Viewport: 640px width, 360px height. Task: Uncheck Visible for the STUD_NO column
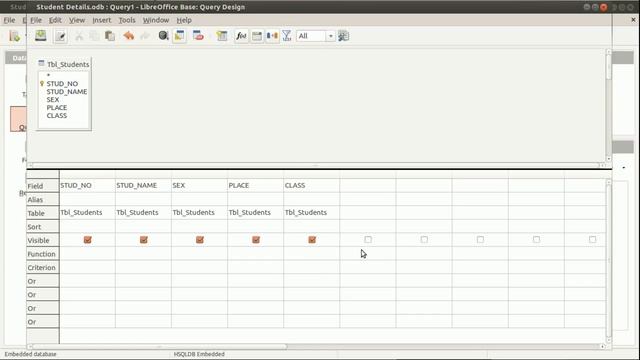87,240
